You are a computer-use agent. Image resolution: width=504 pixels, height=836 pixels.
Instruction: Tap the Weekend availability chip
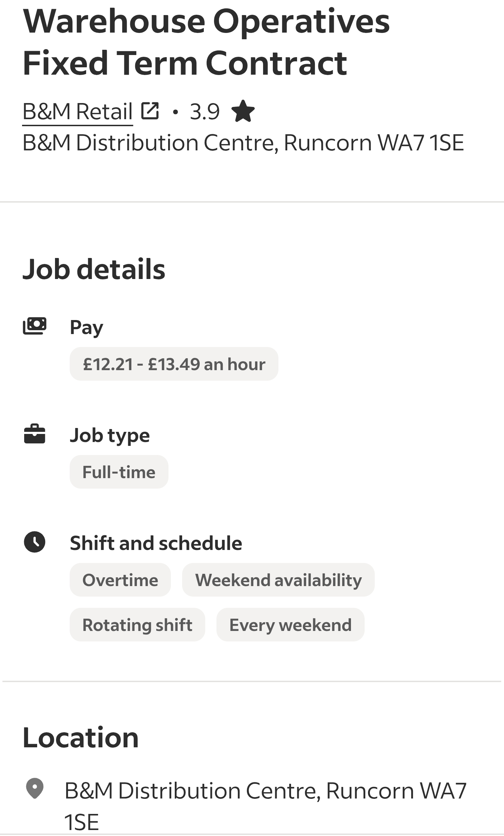click(278, 580)
